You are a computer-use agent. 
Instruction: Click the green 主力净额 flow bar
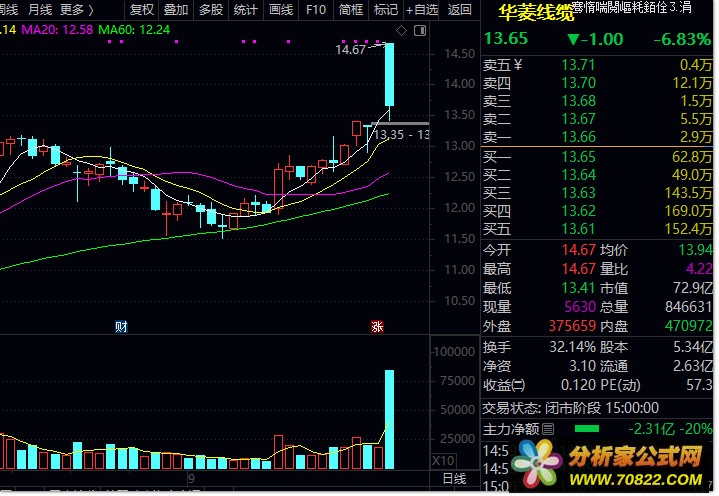(x=587, y=429)
